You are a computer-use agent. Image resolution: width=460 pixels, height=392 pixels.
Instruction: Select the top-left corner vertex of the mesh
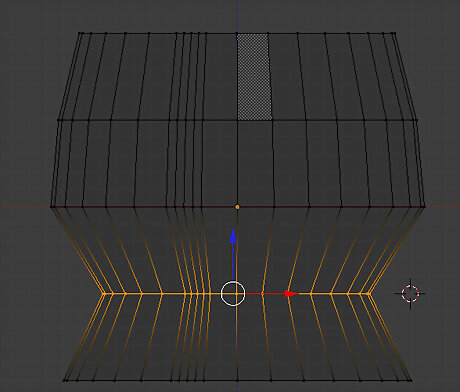click(x=79, y=33)
